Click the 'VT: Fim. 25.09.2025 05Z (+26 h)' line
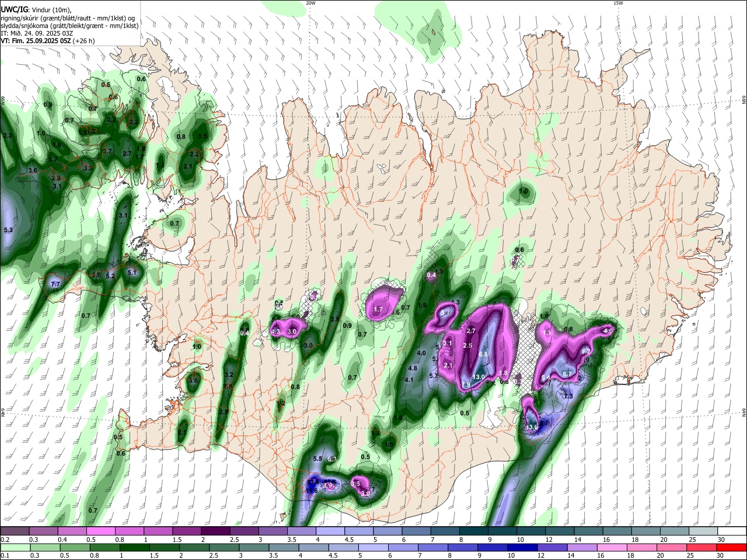Image resolution: width=747 pixels, height=560 pixels. point(47,41)
